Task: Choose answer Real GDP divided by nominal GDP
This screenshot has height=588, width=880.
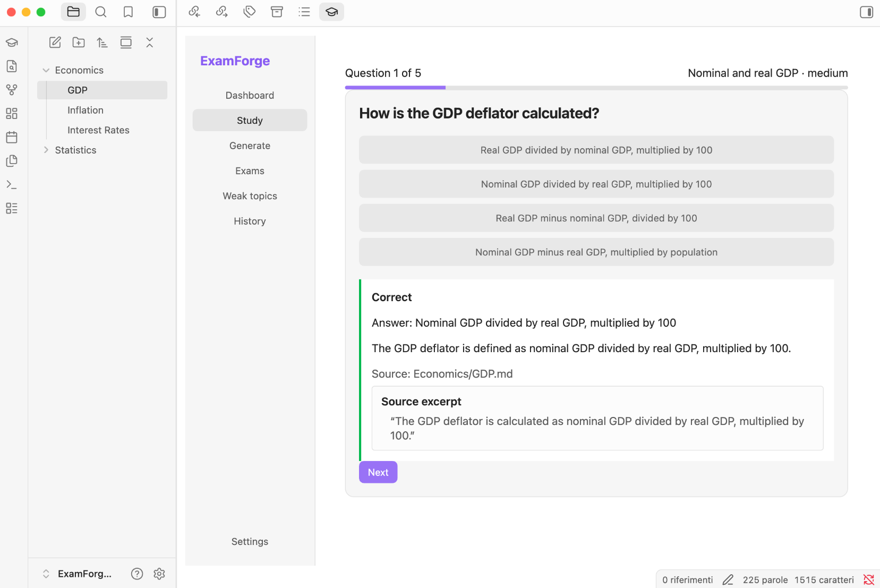Action: [596, 150]
